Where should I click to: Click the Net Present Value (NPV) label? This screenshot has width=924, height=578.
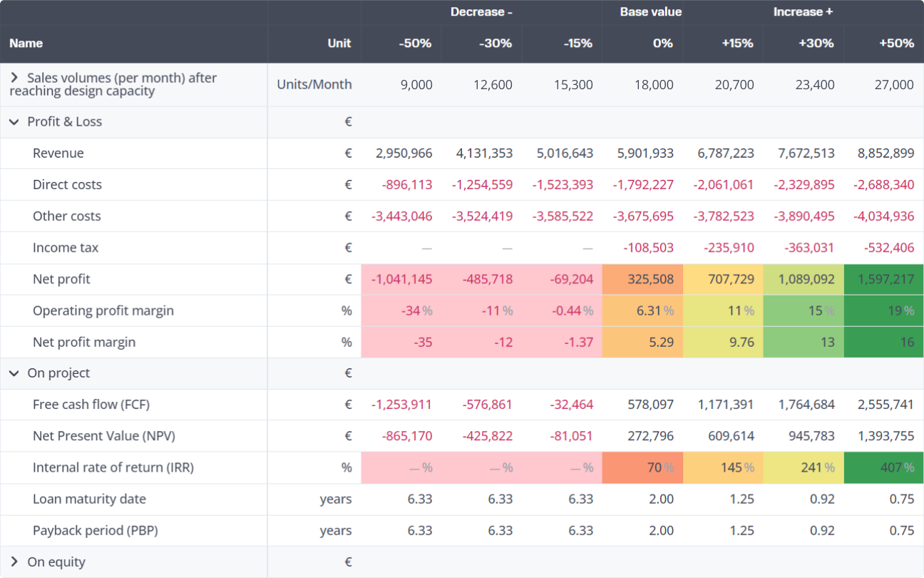coord(104,436)
